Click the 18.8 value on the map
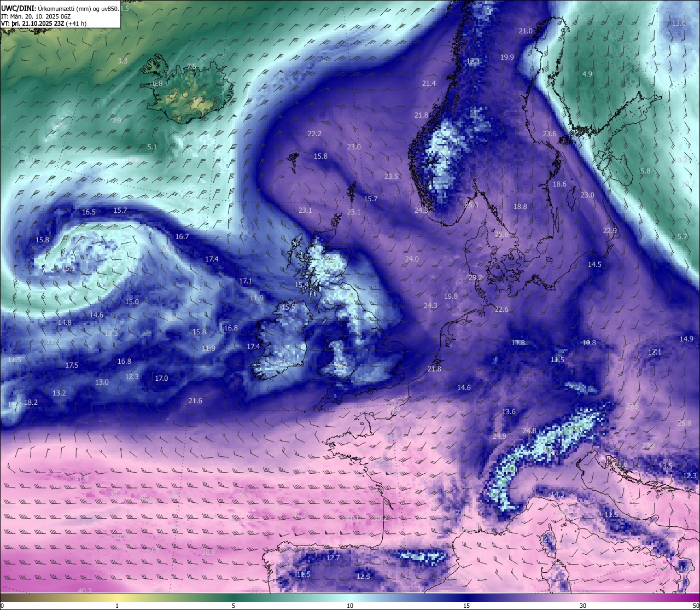This screenshot has height=610, width=700. pyautogui.click(x=520, y=206)
